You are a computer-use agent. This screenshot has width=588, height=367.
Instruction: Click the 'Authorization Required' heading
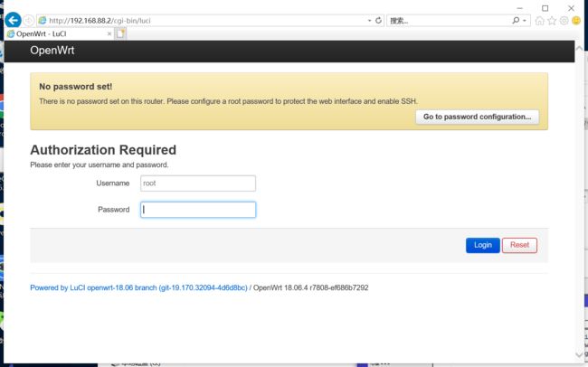pyautogui.click(x=103, y=150)
